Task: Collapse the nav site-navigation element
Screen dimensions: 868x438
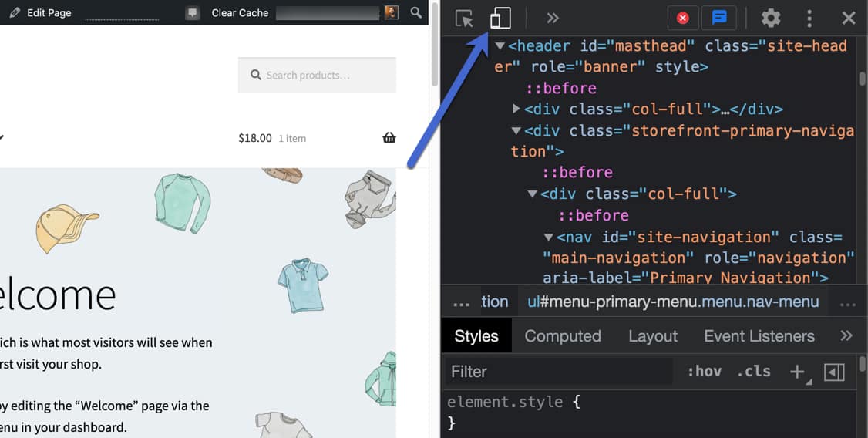Action: [549, 237]
